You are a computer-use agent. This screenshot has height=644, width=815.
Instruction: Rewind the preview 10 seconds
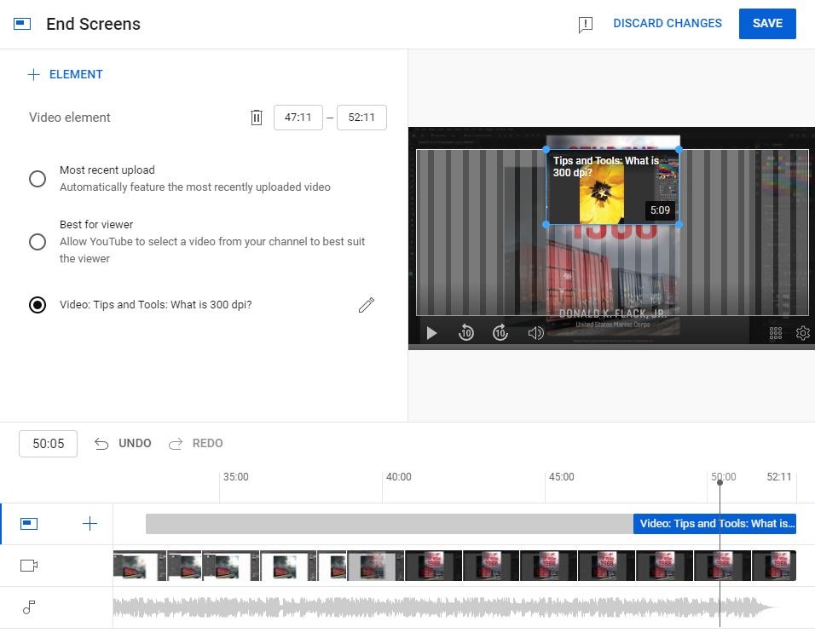[465, 332]
